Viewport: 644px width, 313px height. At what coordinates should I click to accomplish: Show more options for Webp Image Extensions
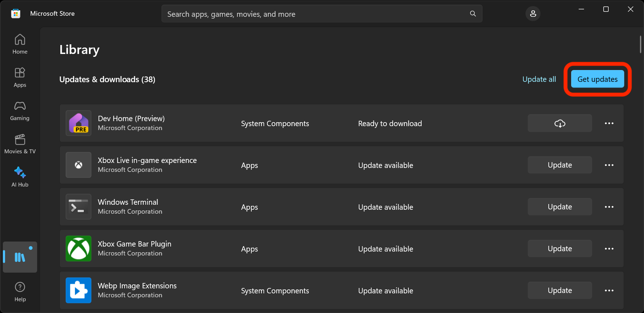click(x=609, y=290)
